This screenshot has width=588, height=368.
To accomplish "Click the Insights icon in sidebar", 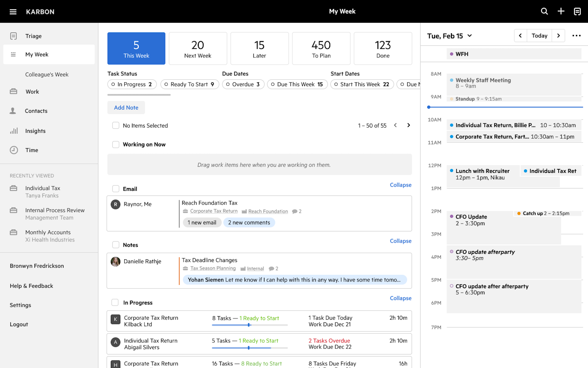I will 13,130.
